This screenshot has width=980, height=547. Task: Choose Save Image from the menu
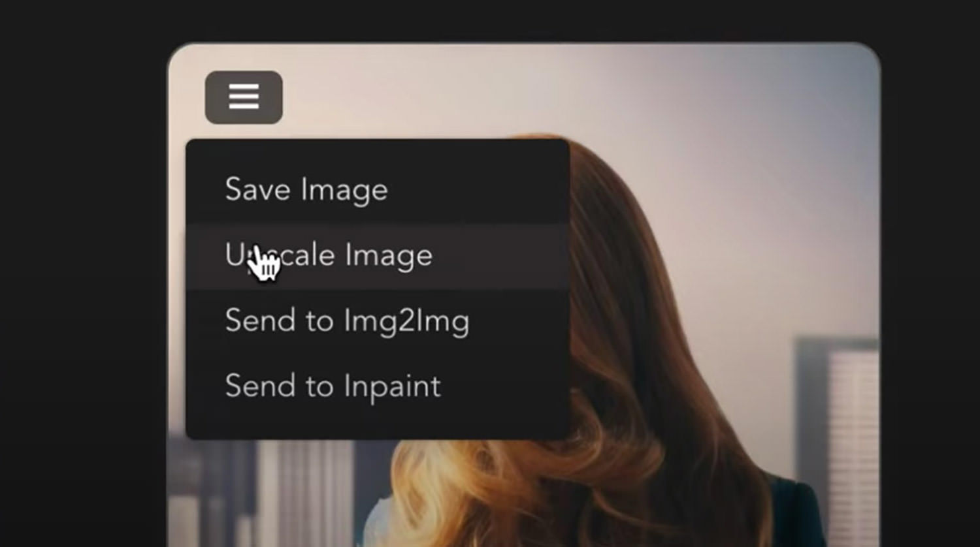[378, 190]
